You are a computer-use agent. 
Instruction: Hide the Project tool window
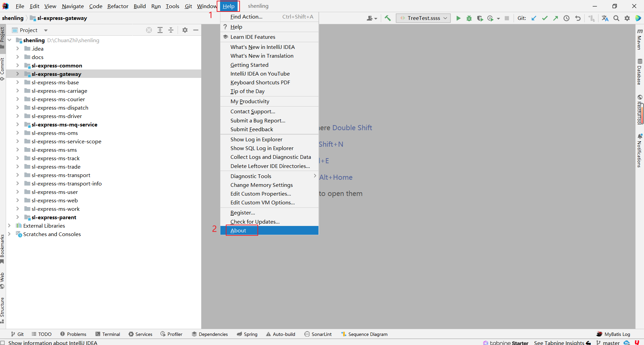pyautogui.click(x=196, y=30)
